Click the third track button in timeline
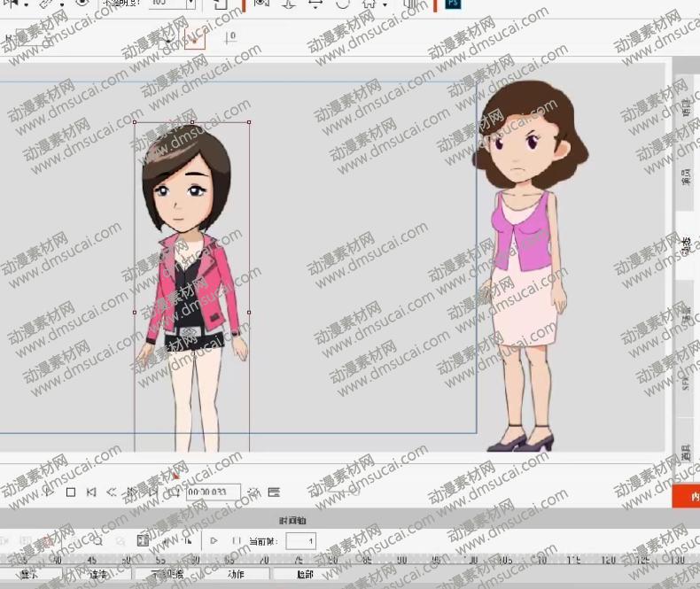This screenshot has height=589, width=700. click(x=167, y=574)
